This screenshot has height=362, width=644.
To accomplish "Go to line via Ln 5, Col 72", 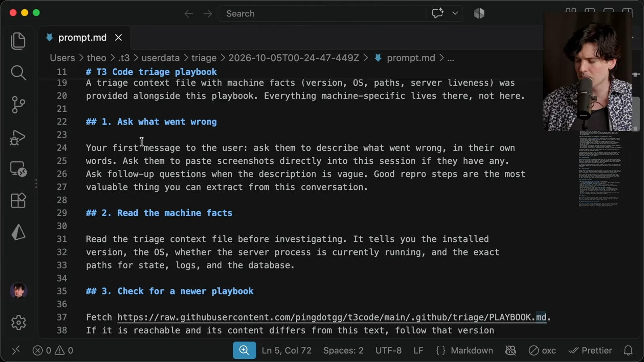I will click(x=287, y=350).
